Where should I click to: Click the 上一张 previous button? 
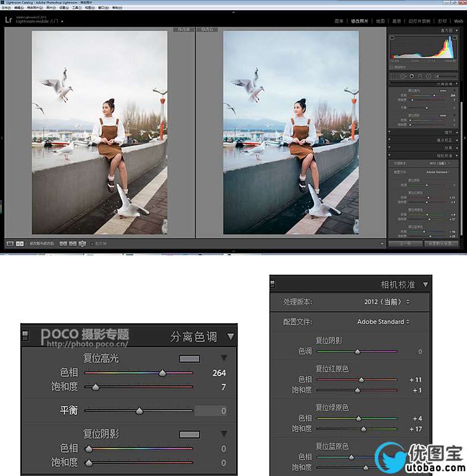point(405,243)
